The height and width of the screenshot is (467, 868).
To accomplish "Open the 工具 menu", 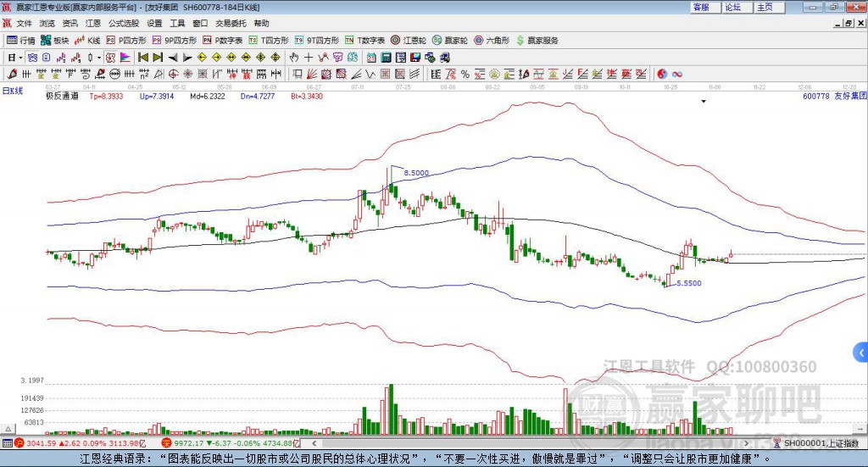I will tap(177, 23).
